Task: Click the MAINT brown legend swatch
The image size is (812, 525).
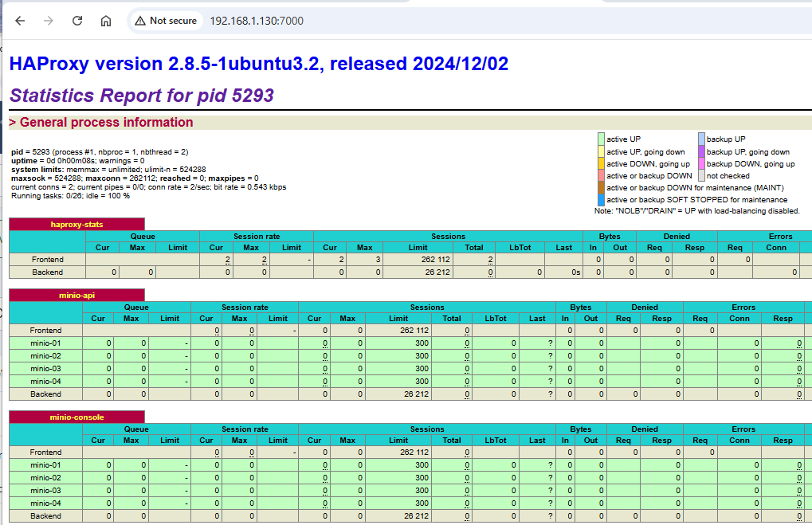Action: click(602, 188)
